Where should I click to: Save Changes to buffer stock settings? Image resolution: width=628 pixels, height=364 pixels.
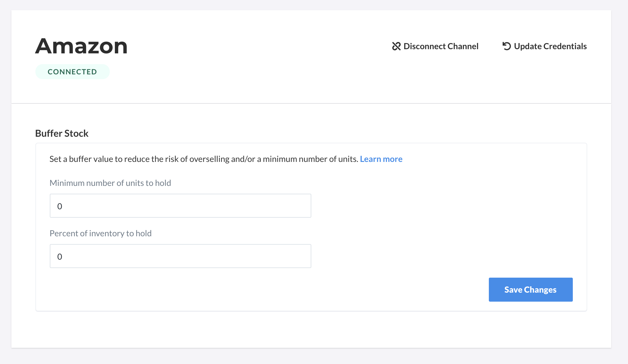(x=531, y=290)
